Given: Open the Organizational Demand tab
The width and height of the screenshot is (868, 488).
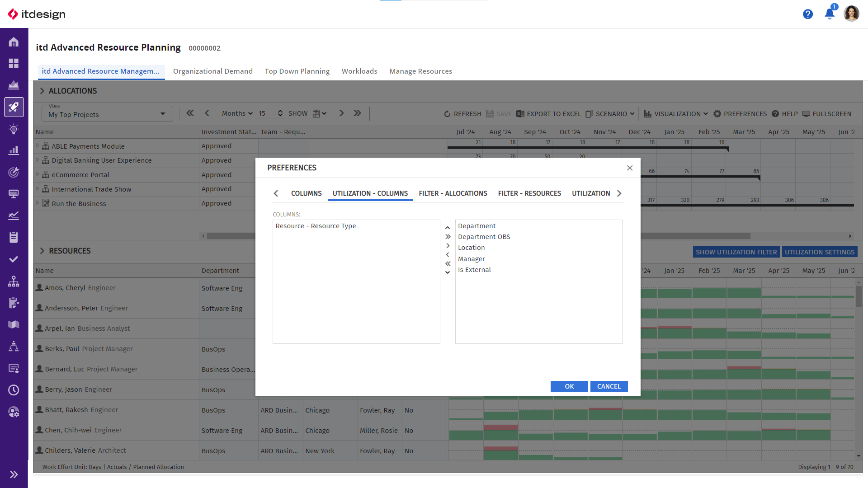Looking at the screenshot, I should coord(213,71).
